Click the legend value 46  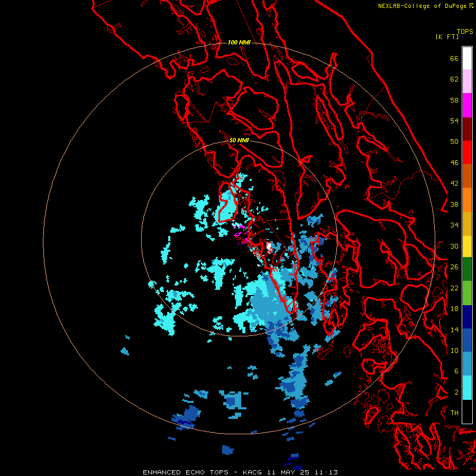(x=454, y=163)
